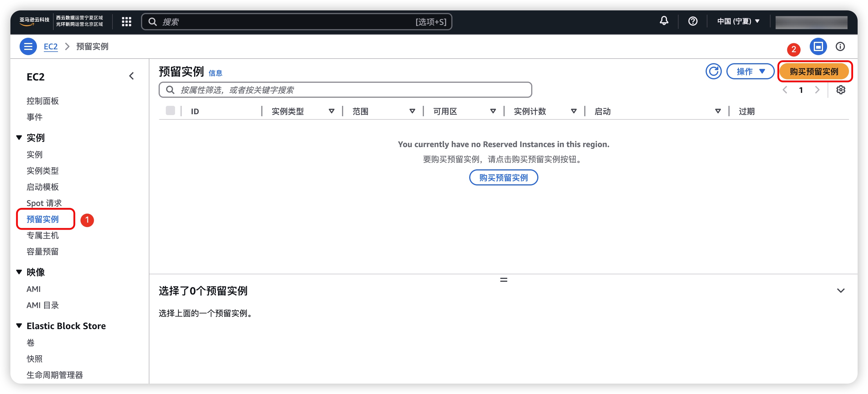Click the property filter search field
Image resolution: width=868 pixels, height=394 pixels.
(345, 90)
